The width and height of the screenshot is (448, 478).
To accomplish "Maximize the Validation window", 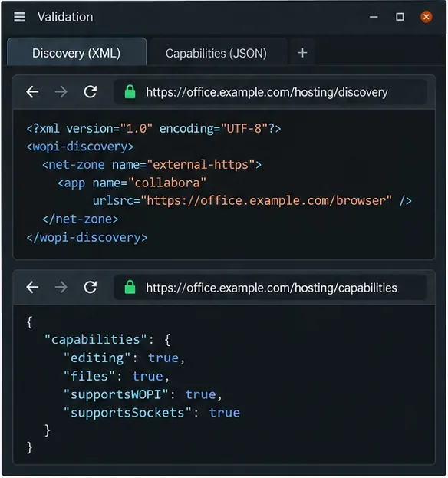I will pos(400,17).
